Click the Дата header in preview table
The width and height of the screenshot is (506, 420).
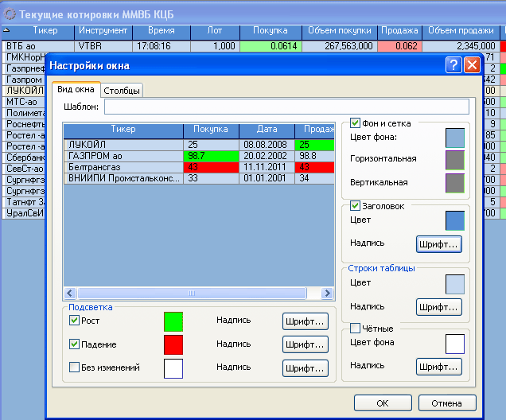(x=267, y=130)
